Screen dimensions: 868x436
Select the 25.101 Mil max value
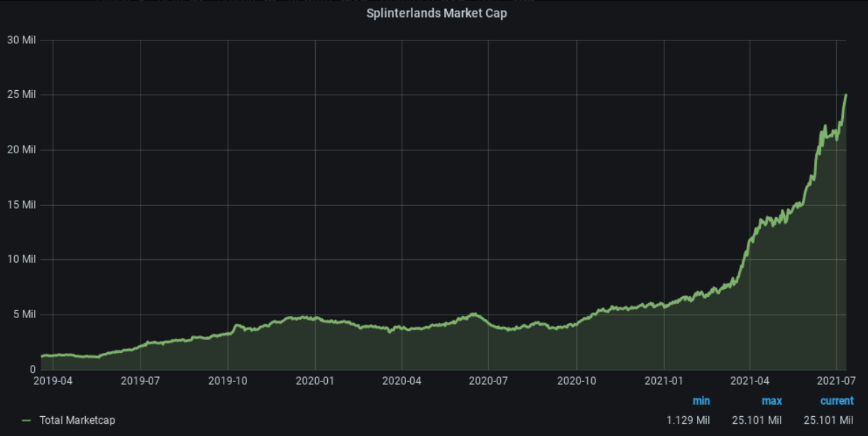(757, 420)
